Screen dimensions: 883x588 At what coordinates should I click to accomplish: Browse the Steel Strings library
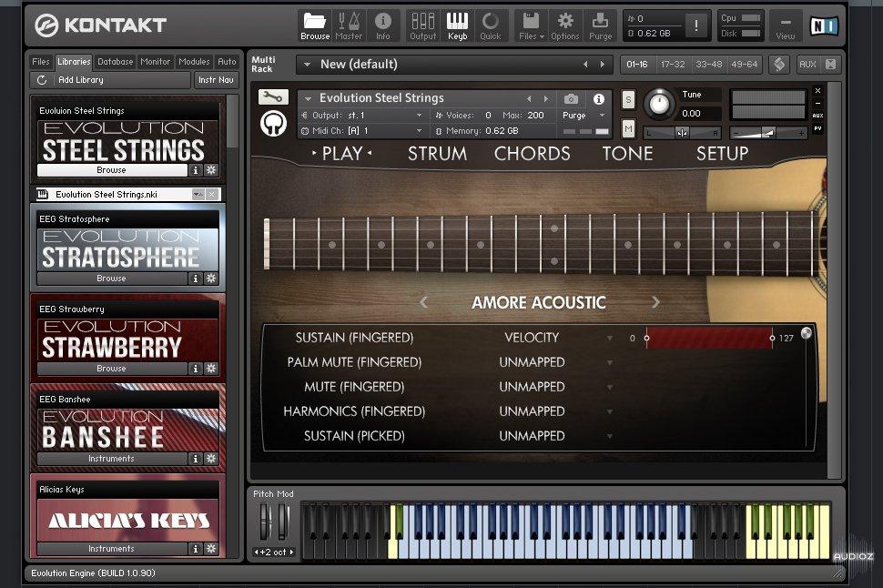[x=111, y=170]
